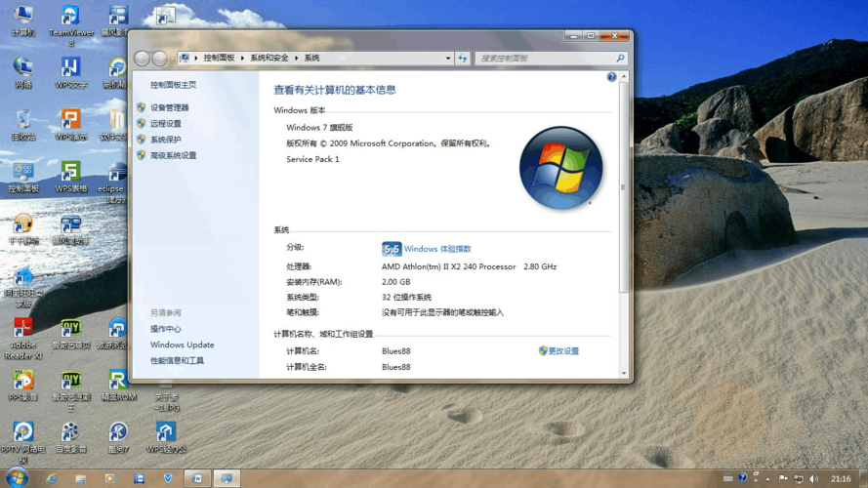Open the WPS轻办公 desktop shortcut
The image size is (868, 488).
(166, 437)
